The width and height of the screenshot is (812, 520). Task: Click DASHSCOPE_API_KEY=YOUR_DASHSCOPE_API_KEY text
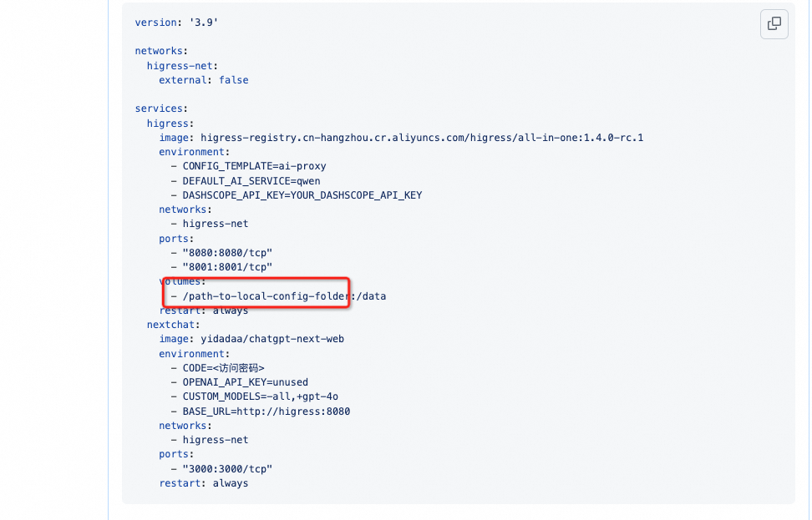302,195
